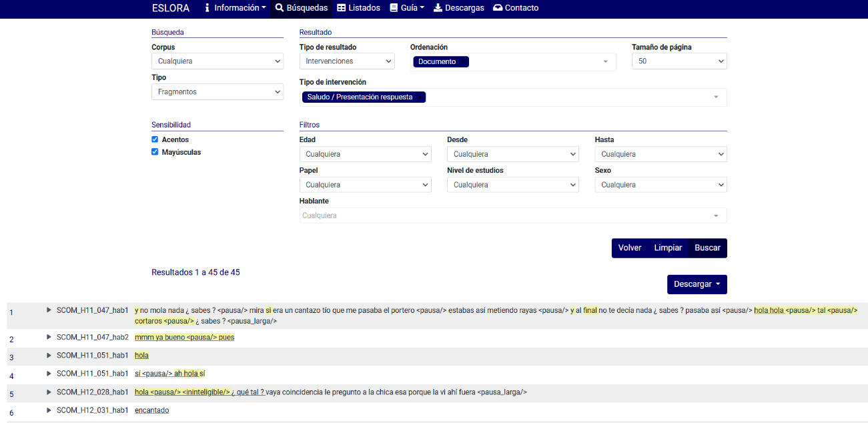
Task: Open the Descargar dropdown button
Action: [697, 284]
